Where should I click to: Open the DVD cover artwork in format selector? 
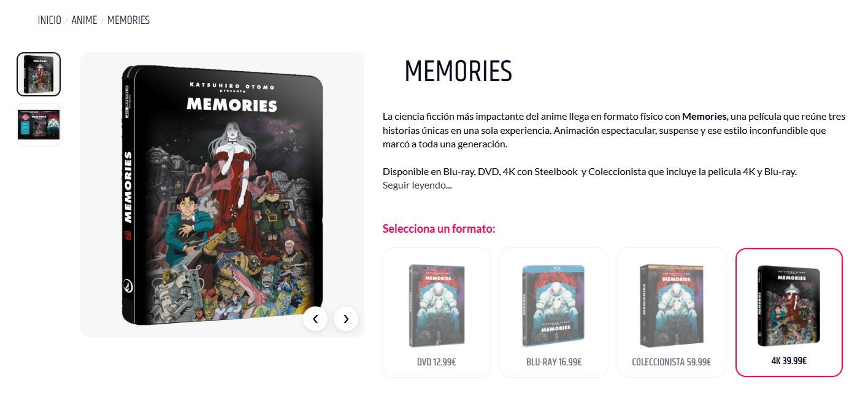tap(436, 305)
